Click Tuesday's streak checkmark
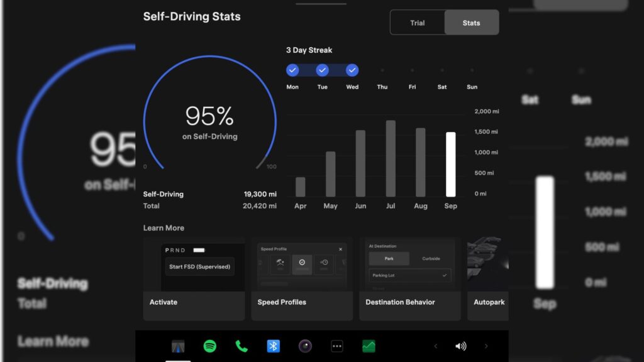Viewport: 644px width, 362px height. [x=322, y=70]
